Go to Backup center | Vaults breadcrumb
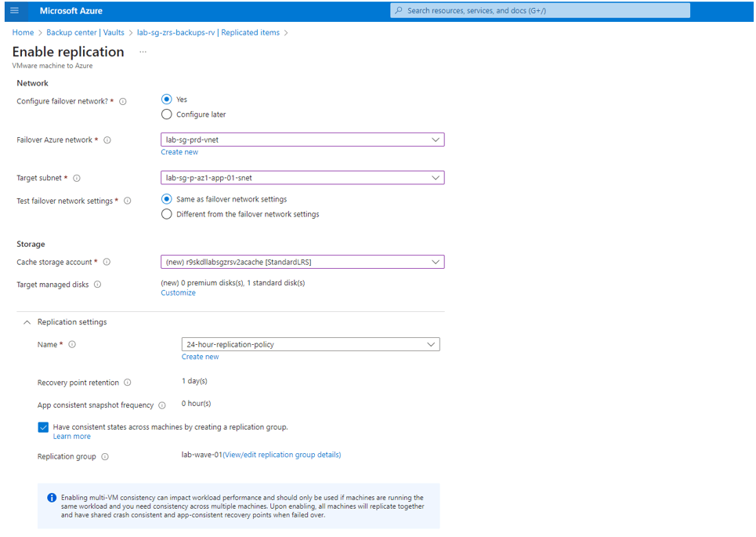 tap(85, 32)
